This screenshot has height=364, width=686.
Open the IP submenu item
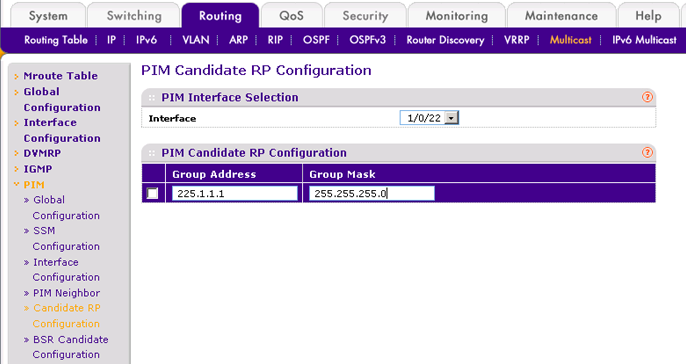(112, 40)
